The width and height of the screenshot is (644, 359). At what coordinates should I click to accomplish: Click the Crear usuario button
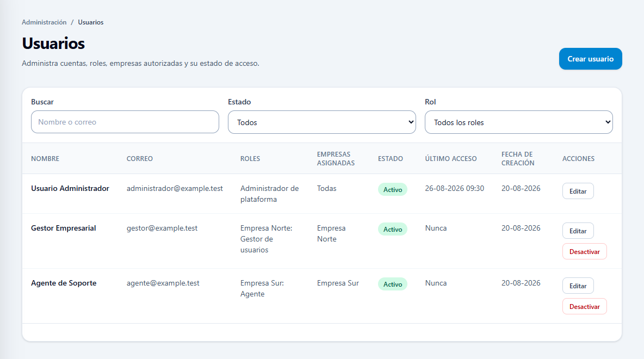coord(590,59)
